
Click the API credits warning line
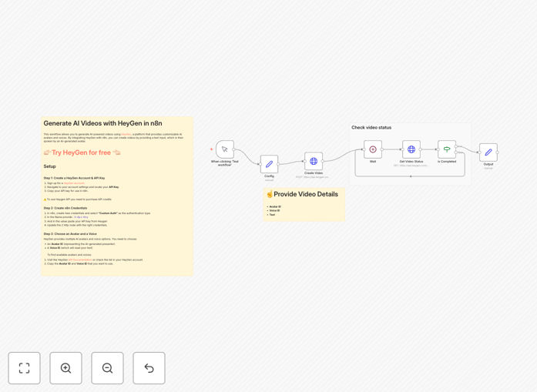click(x=77, y=199)
